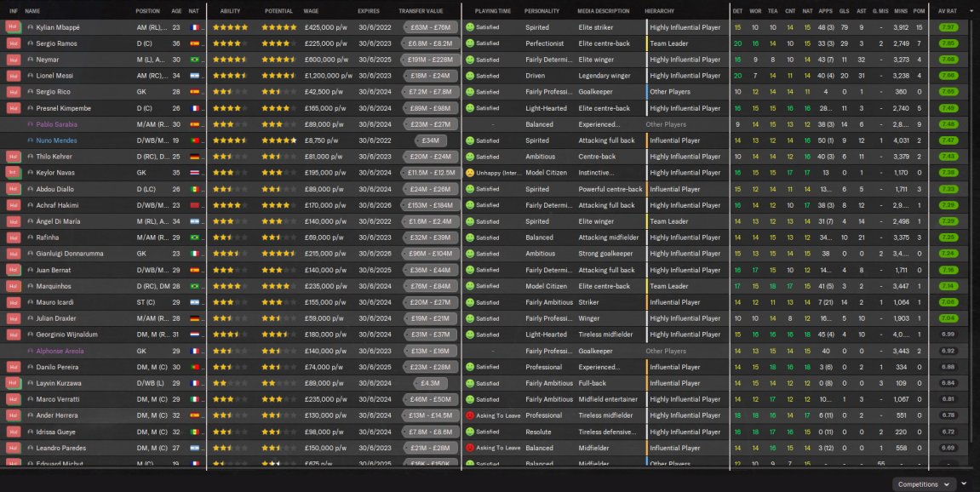The height and width of the screenshot is (492, 980).
Task: Open Alphonse Areola's player profile link
Action: [x=60, y=351]
